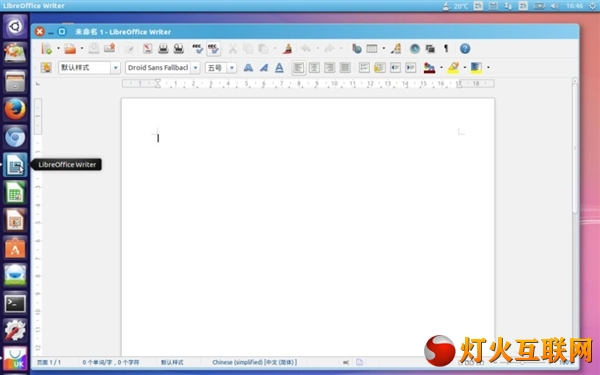Click the Clone Formatting paintbrush icon

coord(287,49)
